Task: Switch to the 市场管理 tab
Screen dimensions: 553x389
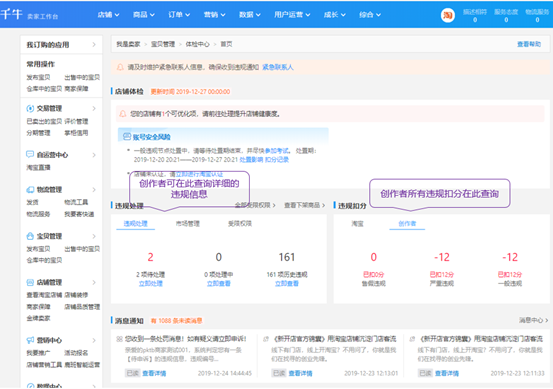Action: [x=188, y=224]
